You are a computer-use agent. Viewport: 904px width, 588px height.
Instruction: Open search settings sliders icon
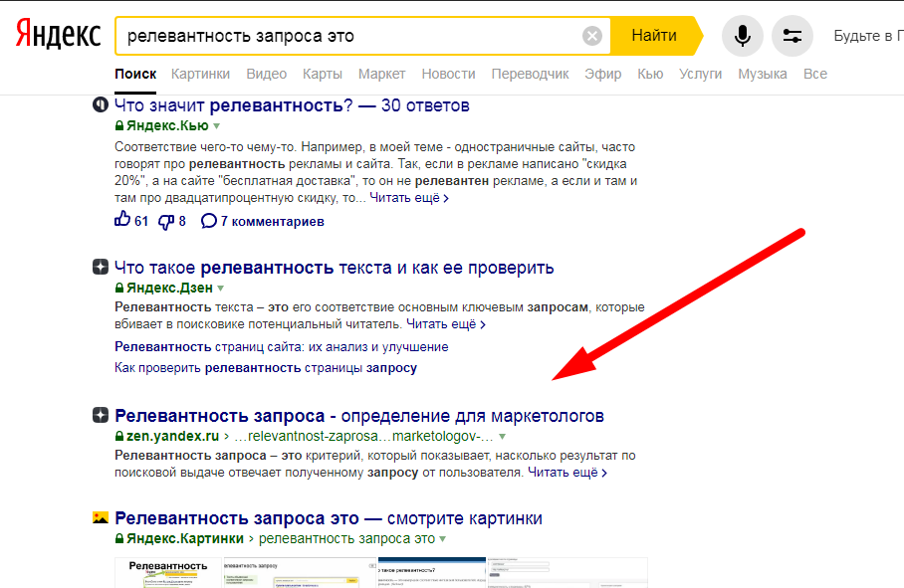(x=792, y=36)
